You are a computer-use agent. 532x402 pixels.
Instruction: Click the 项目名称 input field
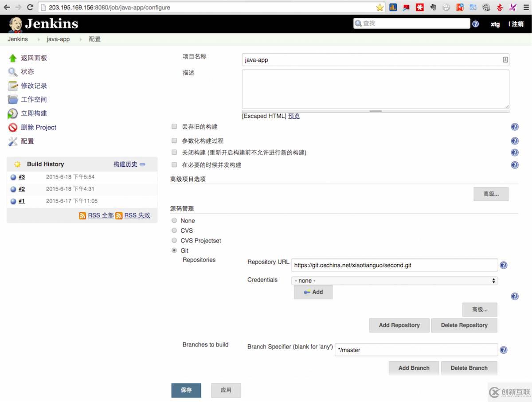376,60
